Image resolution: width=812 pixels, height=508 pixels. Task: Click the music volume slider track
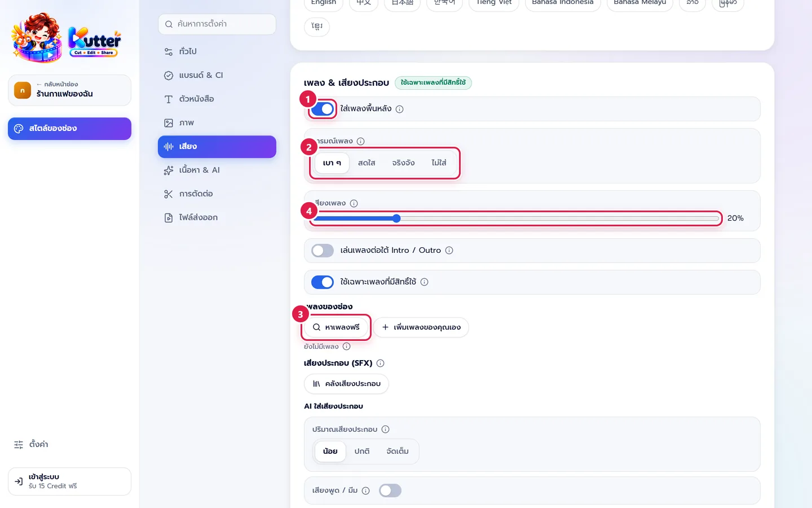coord(517,218)
